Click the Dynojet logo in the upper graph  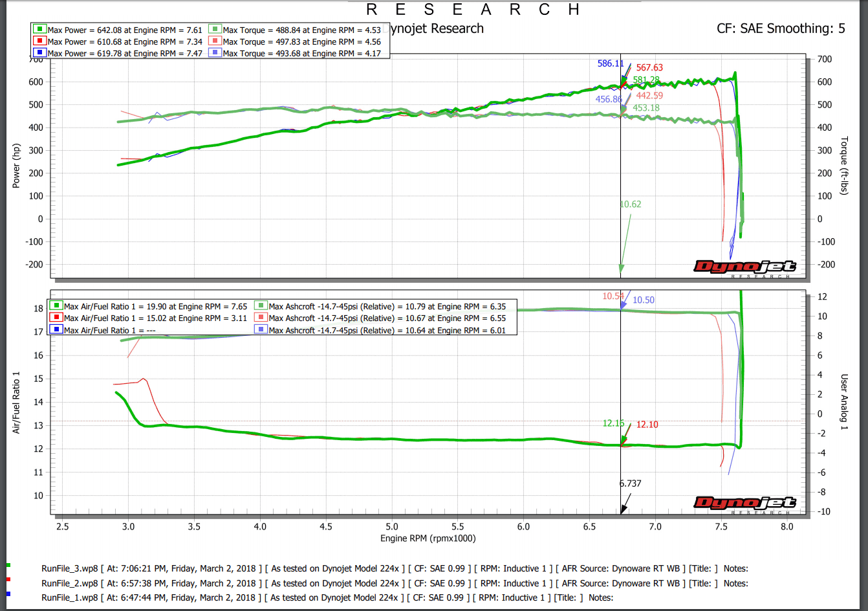(x=744, y=267)
